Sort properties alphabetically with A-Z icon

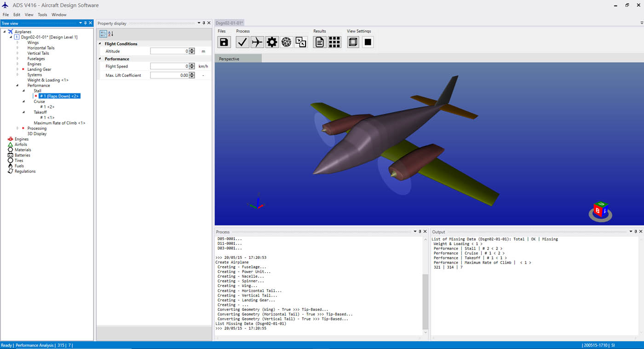[x=110, y=34]
